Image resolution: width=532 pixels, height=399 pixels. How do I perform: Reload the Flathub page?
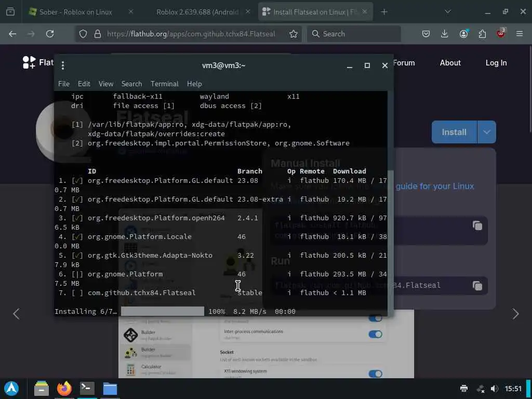(50, 34)
